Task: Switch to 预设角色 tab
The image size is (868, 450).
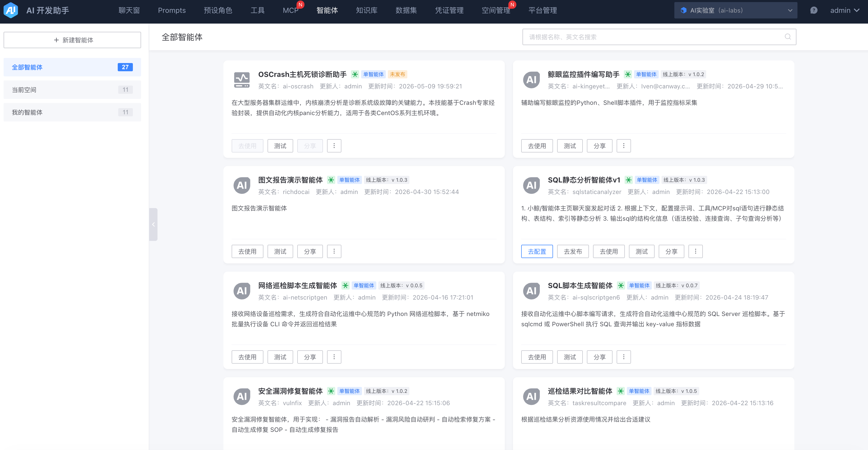Action: coord(218,11)
